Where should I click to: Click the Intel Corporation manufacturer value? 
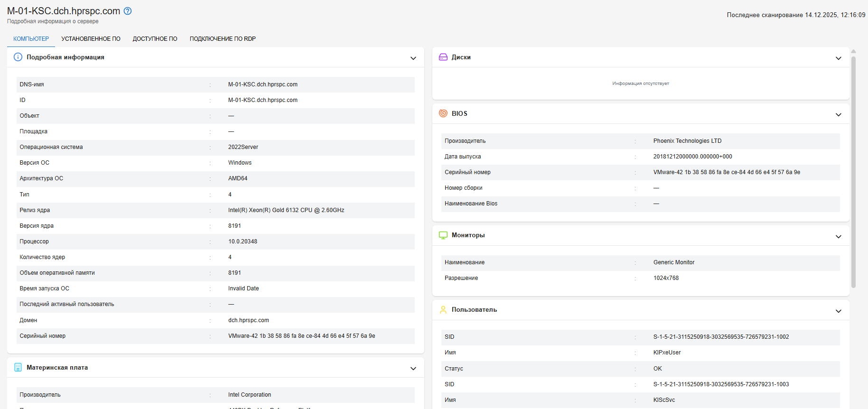(x=250, y=395)
